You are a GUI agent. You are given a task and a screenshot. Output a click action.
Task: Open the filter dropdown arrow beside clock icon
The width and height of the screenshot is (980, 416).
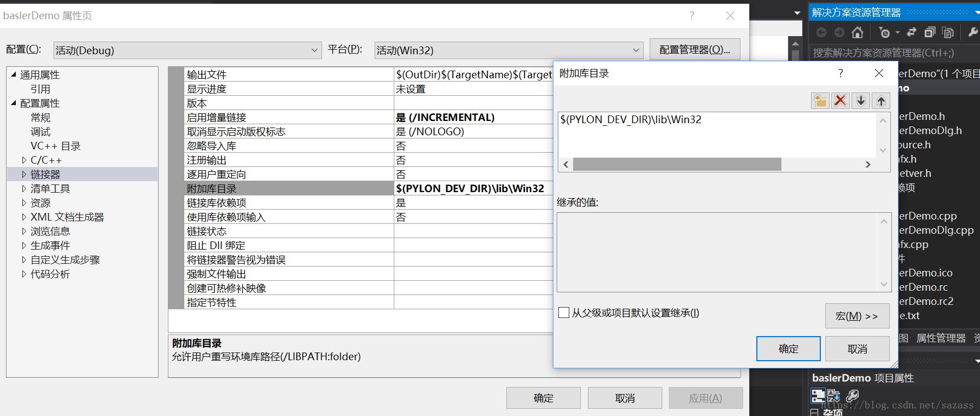pos(897,33)
